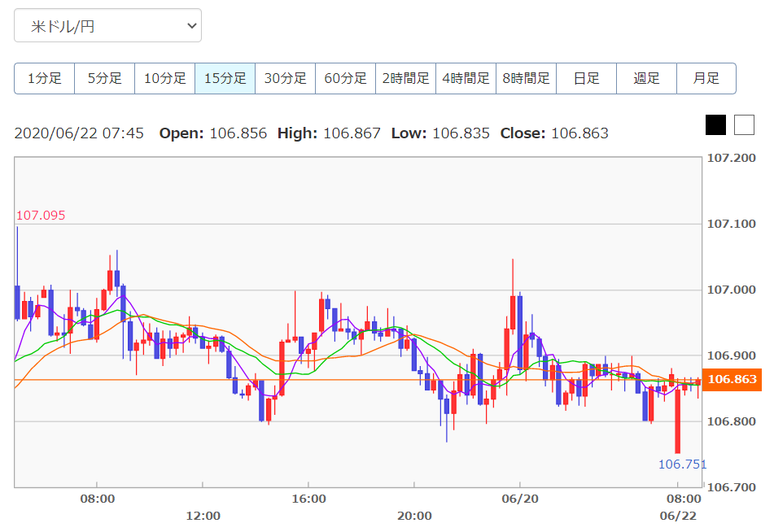Click the 106.751 low price label

pos(682,464)
